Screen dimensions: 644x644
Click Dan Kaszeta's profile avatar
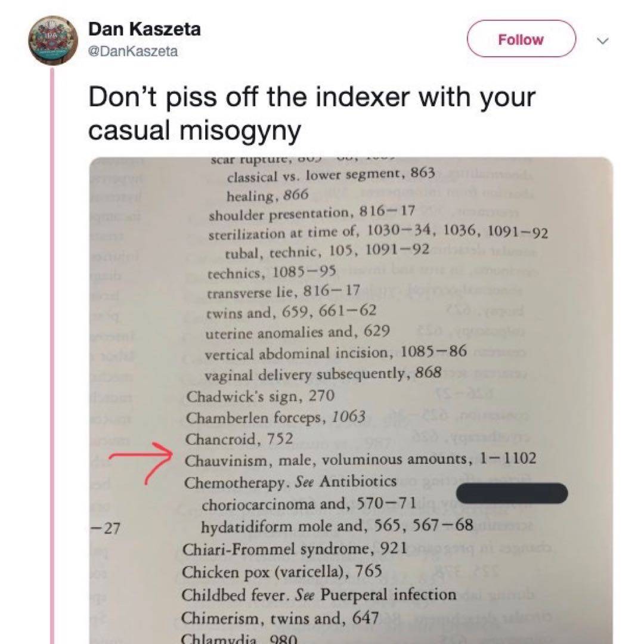(x=53, y=41)
